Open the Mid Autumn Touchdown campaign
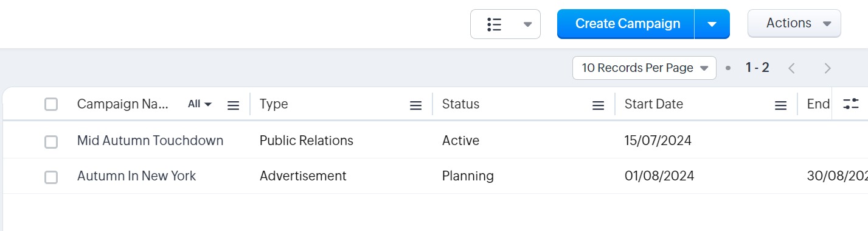This screenshot has width=868, height=231. click(x=150, y=141)
